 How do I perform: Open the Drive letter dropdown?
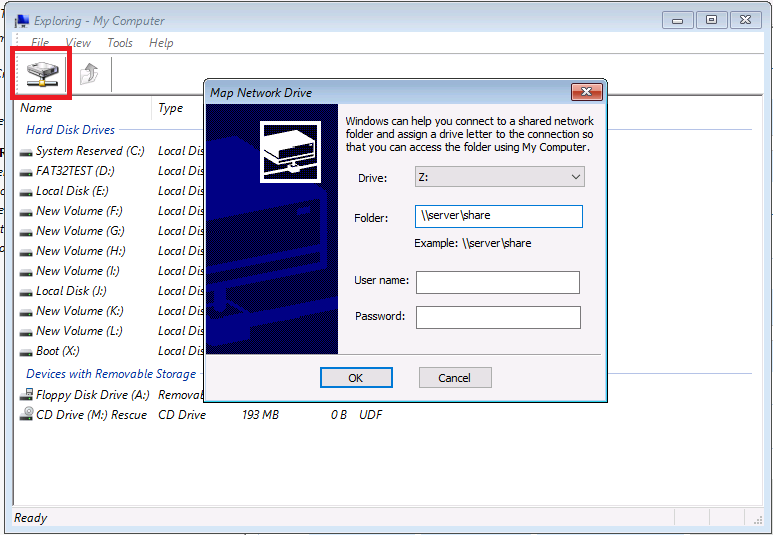click(500, 177)
